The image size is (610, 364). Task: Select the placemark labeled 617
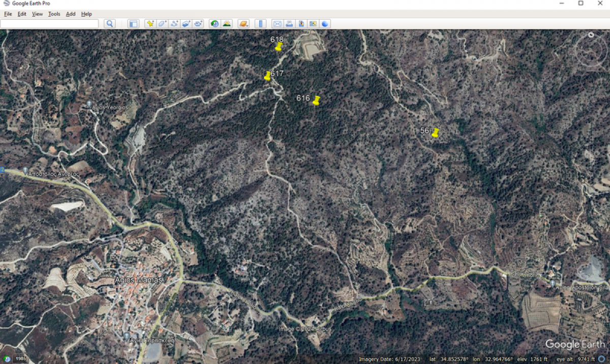click(267, 77)
